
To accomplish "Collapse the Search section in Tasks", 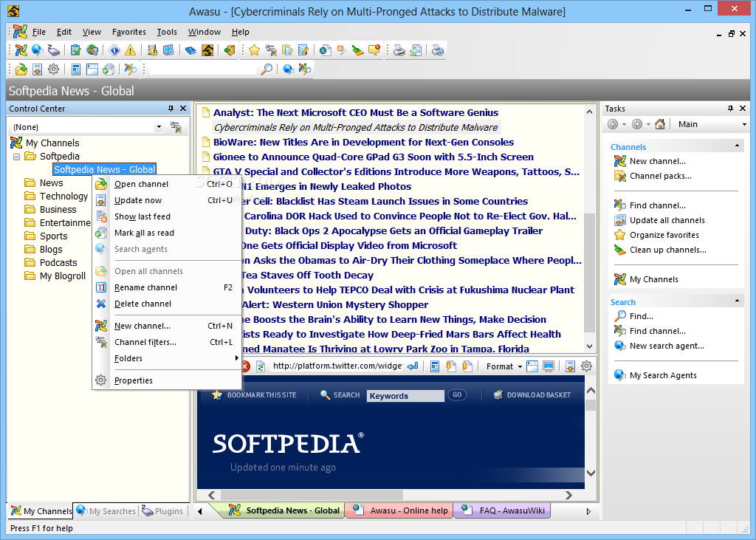I will click(x=737, y=301).
